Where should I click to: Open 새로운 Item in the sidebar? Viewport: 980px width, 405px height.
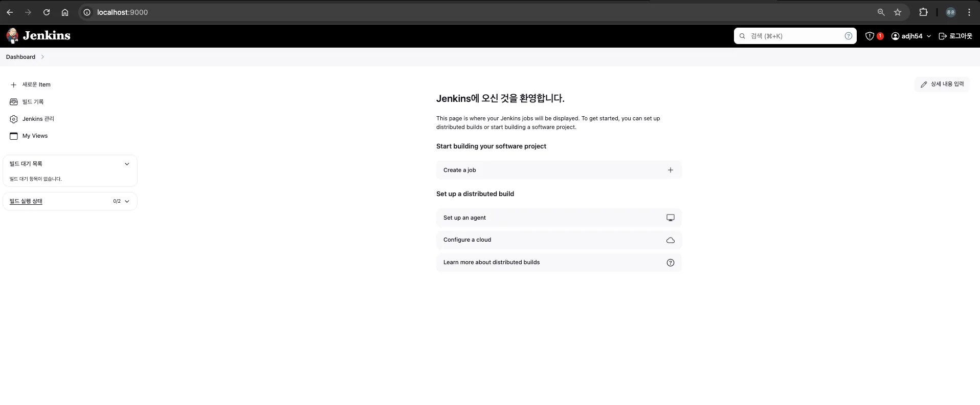point(30,84)
